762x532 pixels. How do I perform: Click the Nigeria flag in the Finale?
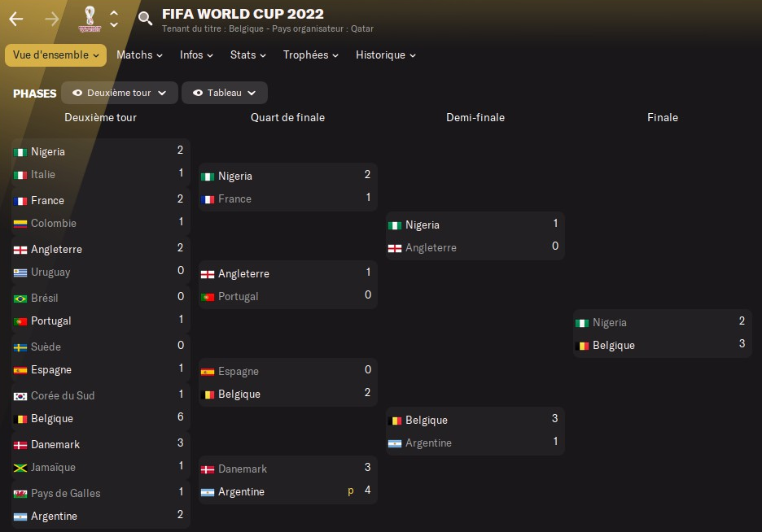pyautogui.click(x=582, y=323)
